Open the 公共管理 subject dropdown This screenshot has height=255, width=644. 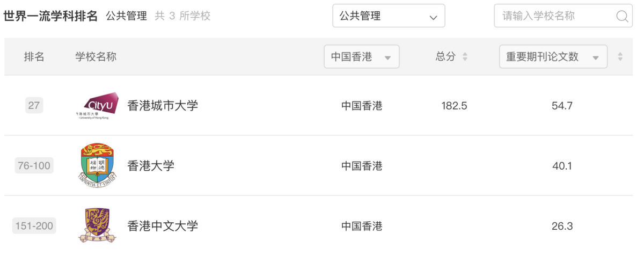coord(389,16)
